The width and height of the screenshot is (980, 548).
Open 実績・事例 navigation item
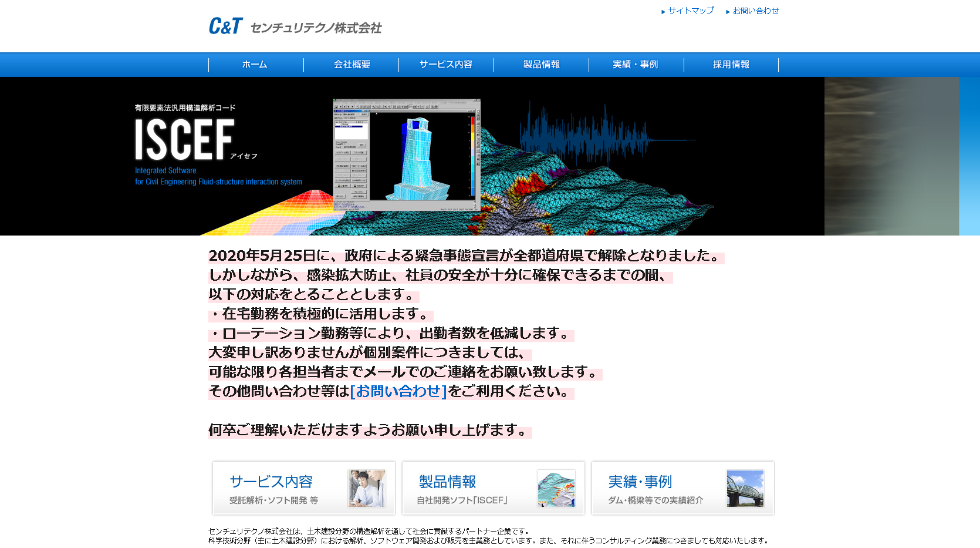[x=636, y=65]
